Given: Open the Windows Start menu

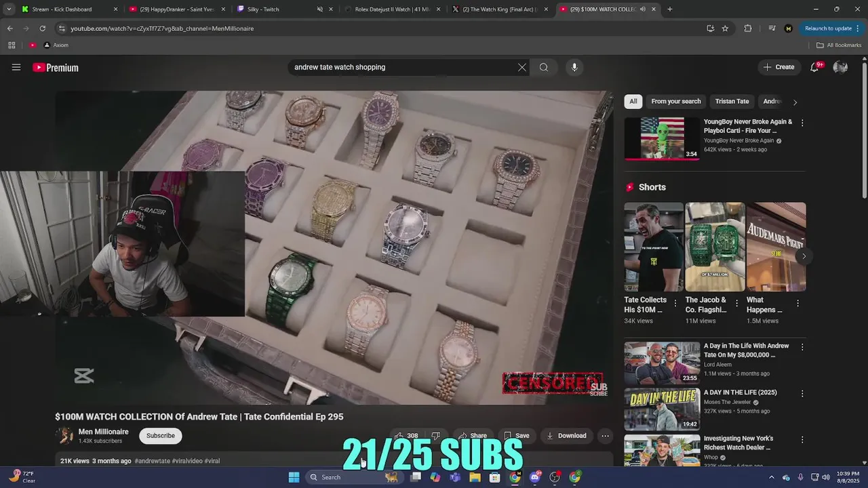Looking at the screenshot, I should [294, 477].
